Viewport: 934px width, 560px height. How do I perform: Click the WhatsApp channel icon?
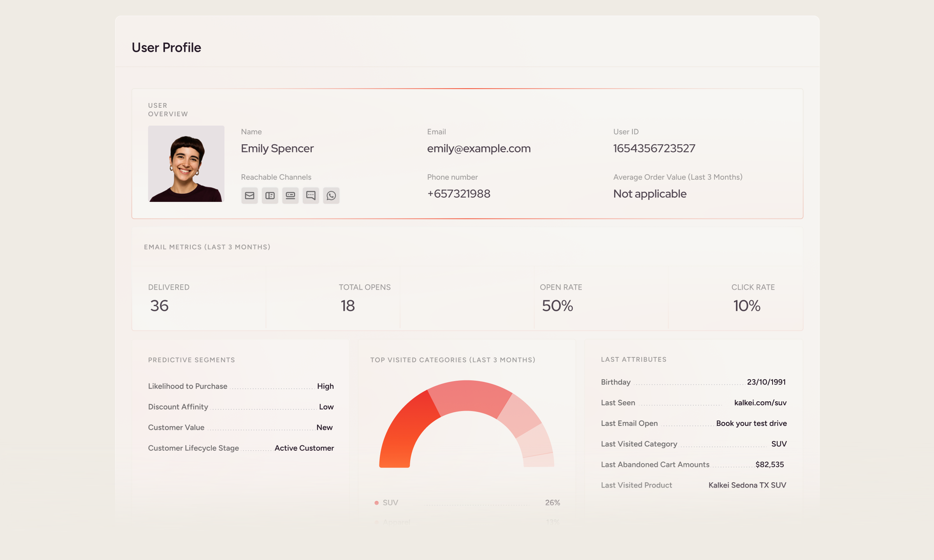[x=332, y=195]
